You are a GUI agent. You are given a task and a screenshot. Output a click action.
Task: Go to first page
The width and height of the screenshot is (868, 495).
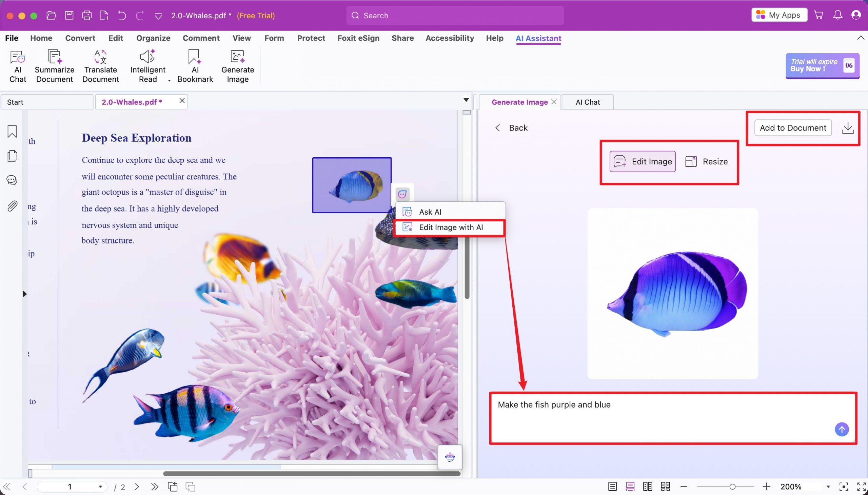[7, 487]
